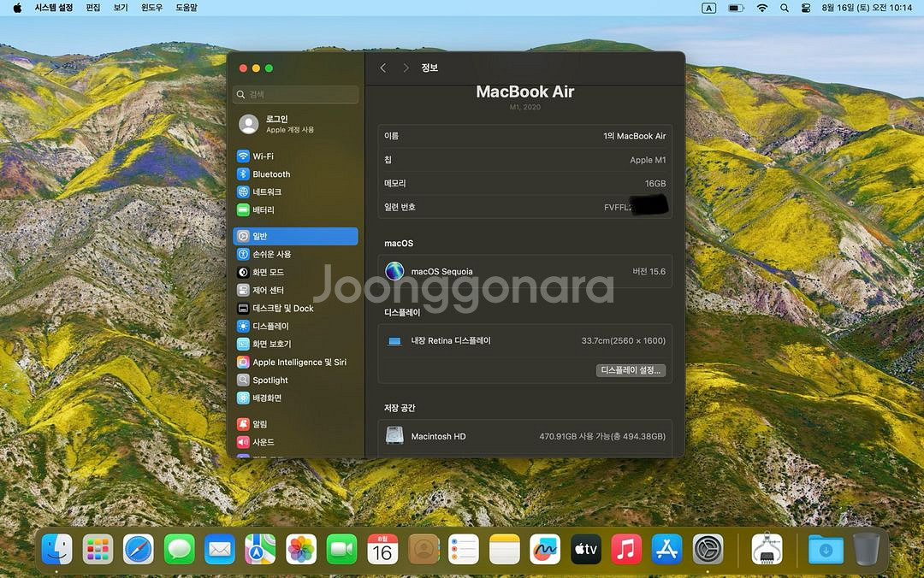The width and height of the screenshot is (924, 578).
Task: Open Reminders from the Dock
Action: [x=464, y=549]
